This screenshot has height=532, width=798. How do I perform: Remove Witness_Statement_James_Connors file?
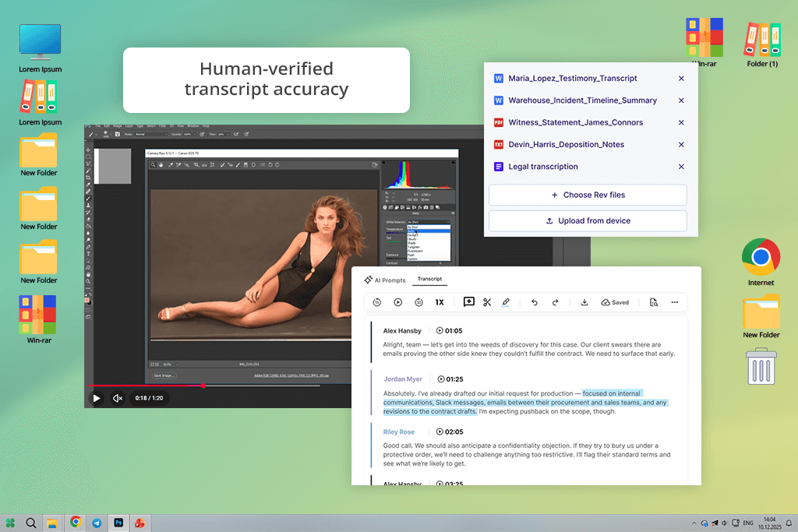click(x=681, y=122)
